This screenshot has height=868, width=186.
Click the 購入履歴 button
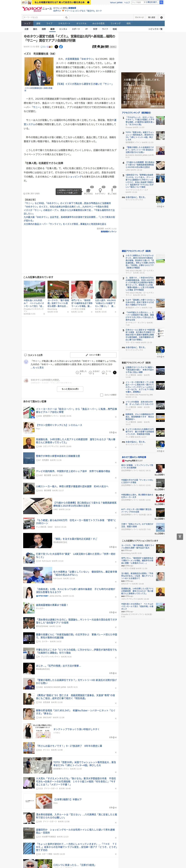pyautogui.click(x=152, y=18)
